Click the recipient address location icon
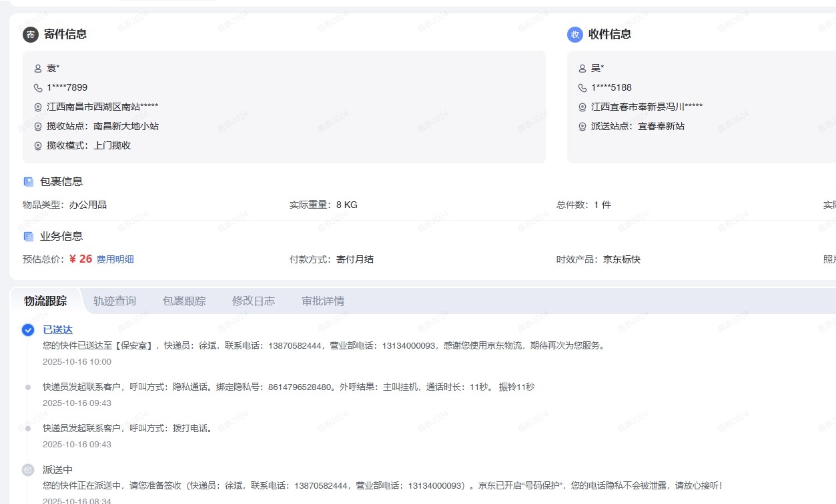Image resolution: width=836 pixels, height=504 pixels. tap(582, 107)
